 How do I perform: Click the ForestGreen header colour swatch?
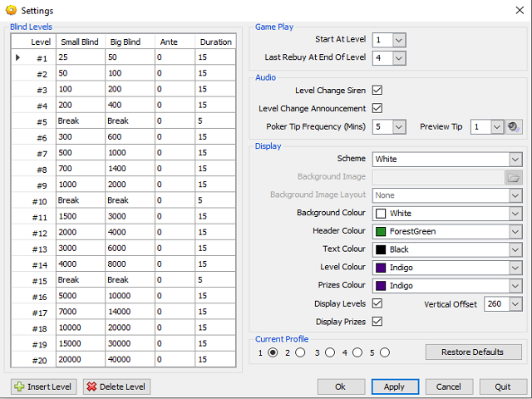tap(381, 231)
